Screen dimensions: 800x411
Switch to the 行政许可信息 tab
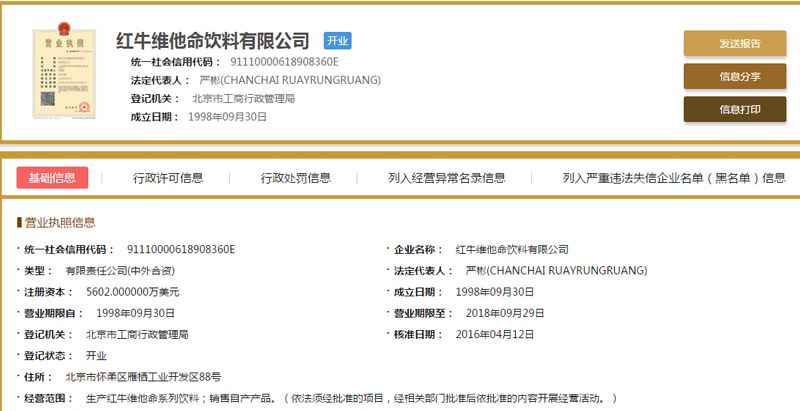(x=168, y=177)
